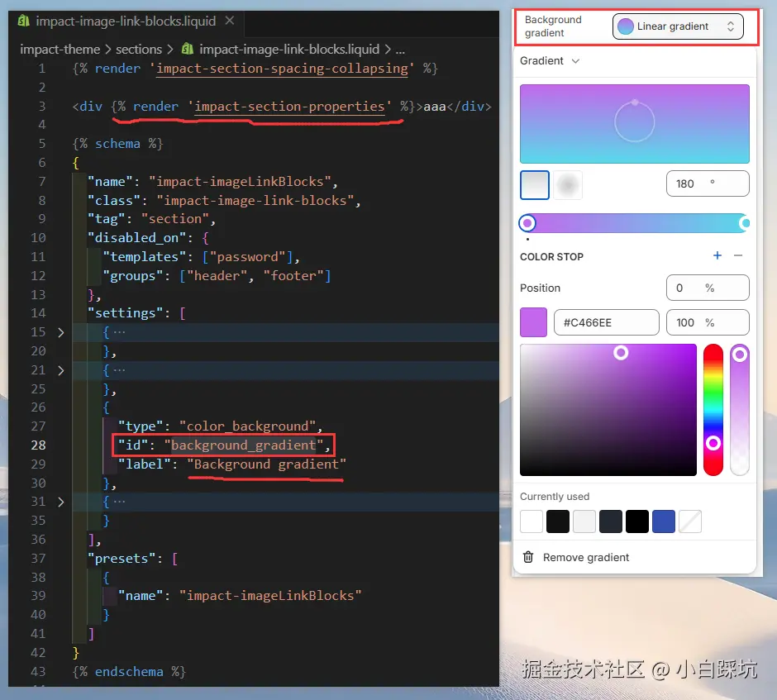Click the "Background gradient" label value
Image resolution: width=777 pixels, height=700 pixels.
267,464
